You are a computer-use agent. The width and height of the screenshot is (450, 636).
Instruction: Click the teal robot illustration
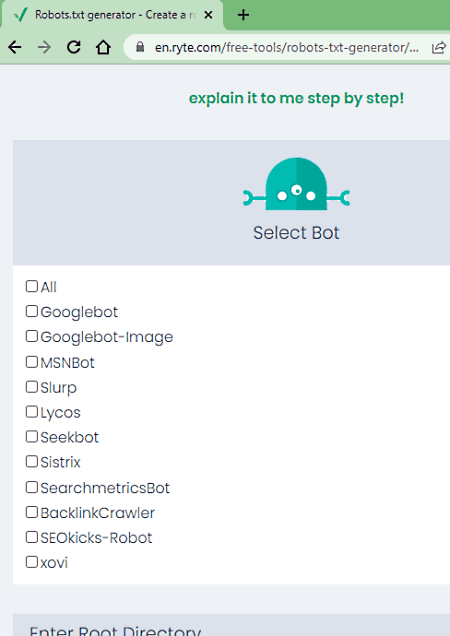pyautogui.click(x=296, y=184)
